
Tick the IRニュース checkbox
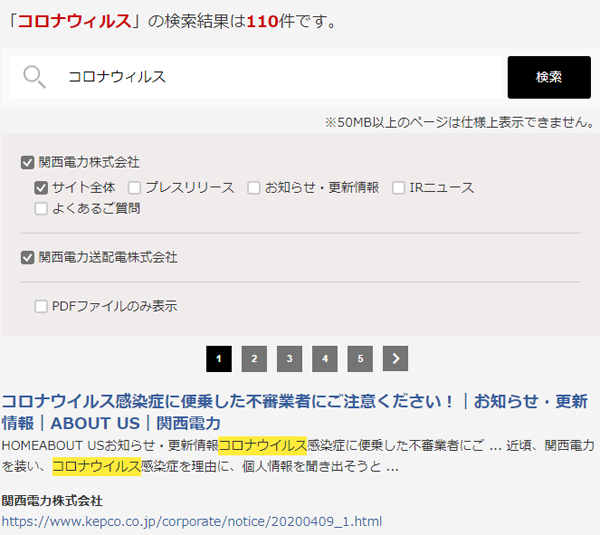(398, 188)
